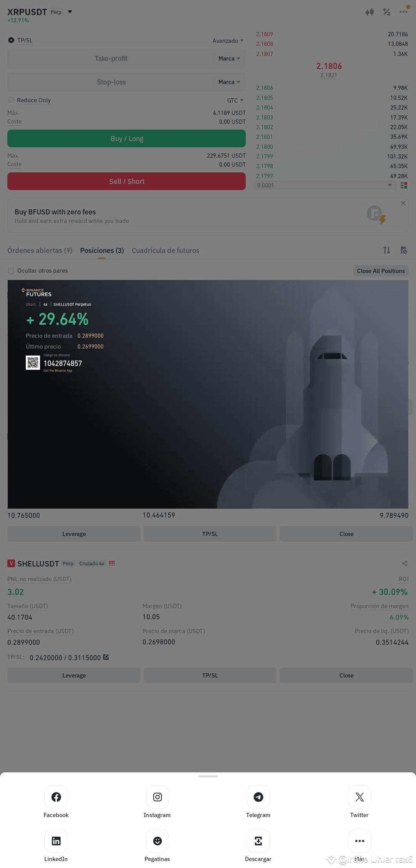Open SHELLUSDT position title
Viewport: 416px width, 868px height.
coord(38,563)
